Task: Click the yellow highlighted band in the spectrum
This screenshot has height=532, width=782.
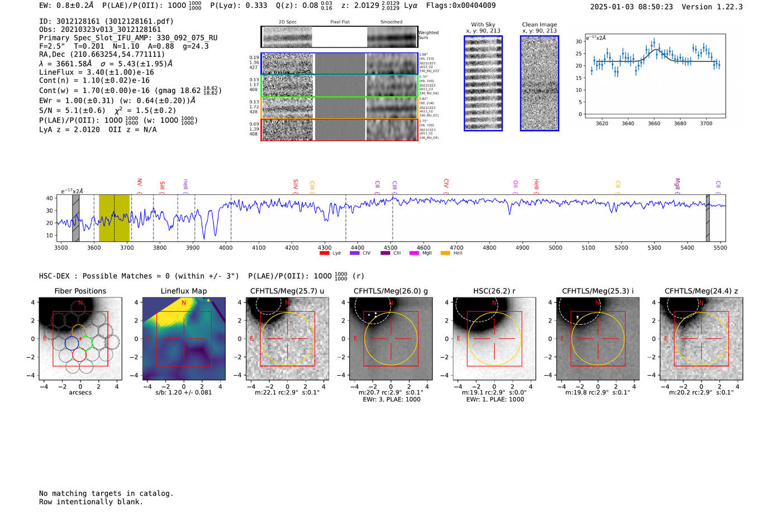Action: 114,218
